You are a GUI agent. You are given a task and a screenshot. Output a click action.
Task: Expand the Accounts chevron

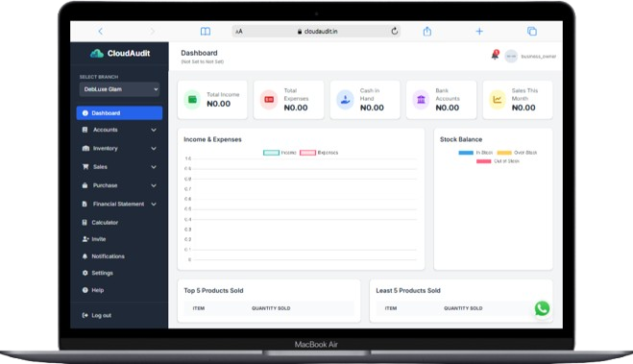pyautogui.click(x=154, y=130)
